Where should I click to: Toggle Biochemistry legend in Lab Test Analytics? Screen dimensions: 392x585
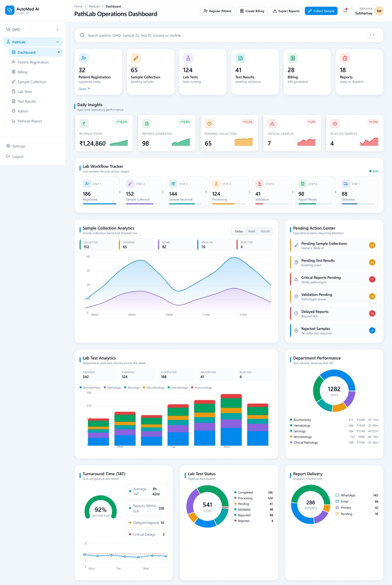point(90,388)
